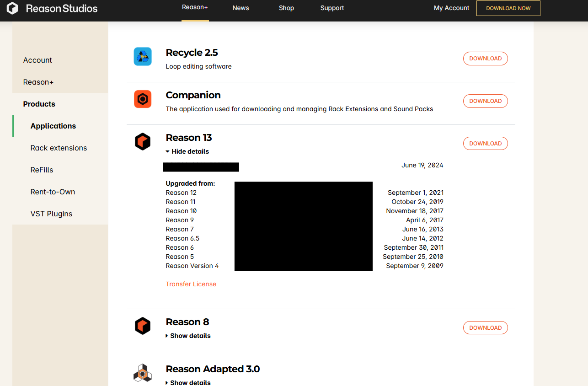Click the Recycle 2.5 app icon

pos(143,57)
